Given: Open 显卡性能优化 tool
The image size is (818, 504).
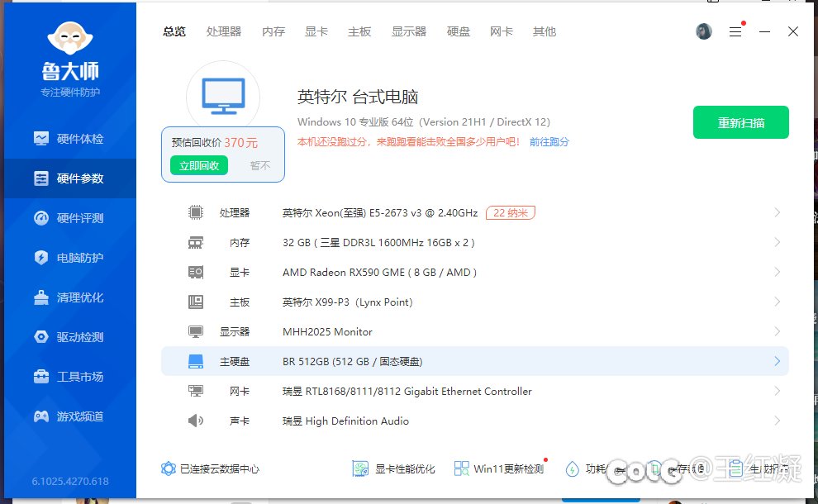Looking at the screenshot, I should pos(393,468).
